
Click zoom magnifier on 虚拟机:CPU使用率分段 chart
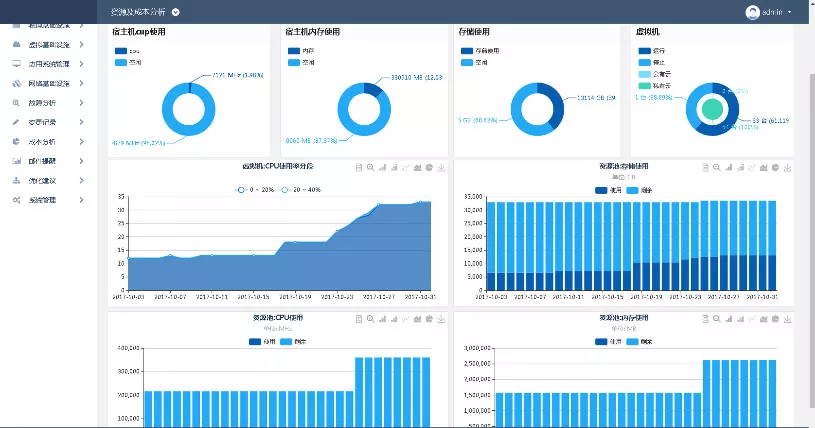coord(371,167)
